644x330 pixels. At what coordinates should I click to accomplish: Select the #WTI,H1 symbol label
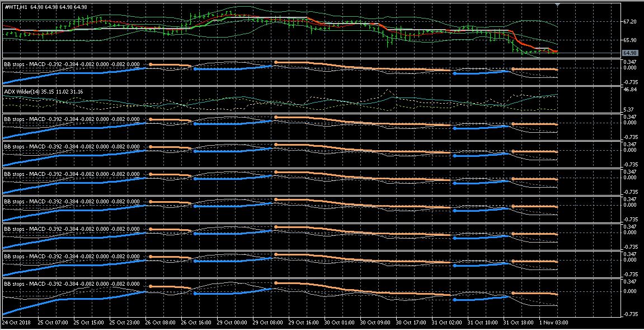point(17,4)
